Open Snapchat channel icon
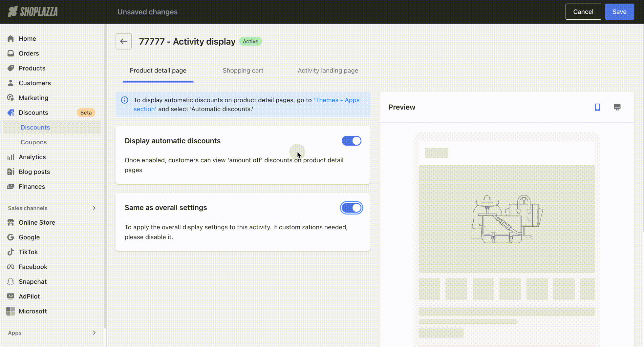This screenshot has width=644, height=347. tap(11, 281)
